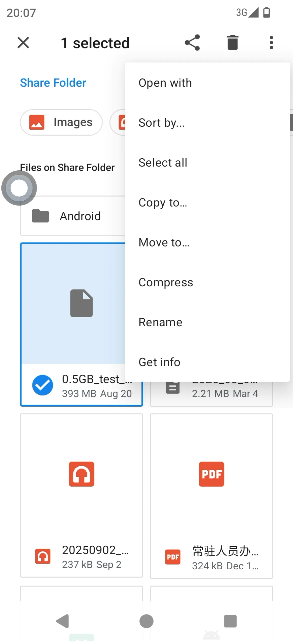The width and height of the screenshot is (293, 644).
Task: Tap the Android back navigation button
Action: point(62,621)
